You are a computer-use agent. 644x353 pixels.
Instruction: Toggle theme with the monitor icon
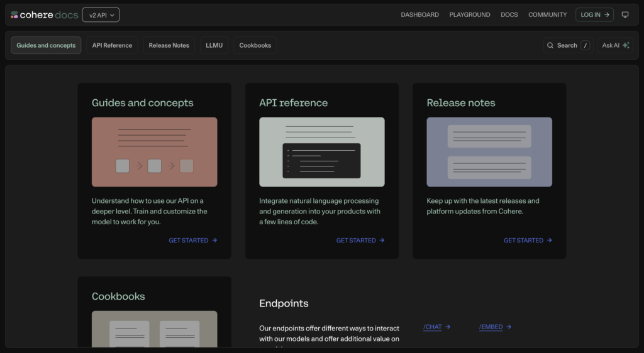625,14
